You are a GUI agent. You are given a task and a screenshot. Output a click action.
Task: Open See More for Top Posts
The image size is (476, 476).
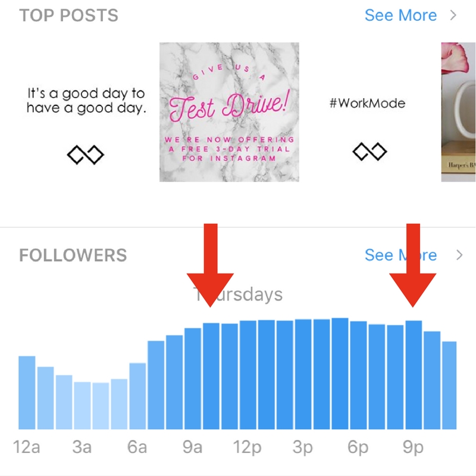(400, 15)
